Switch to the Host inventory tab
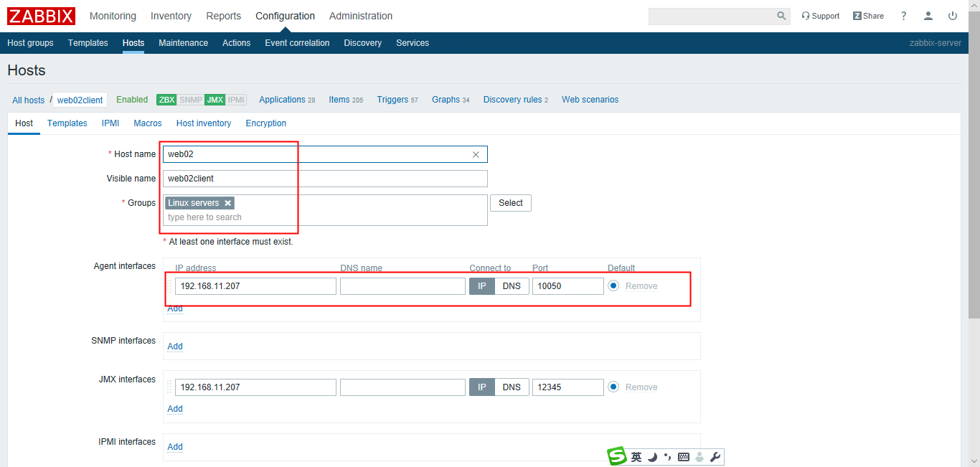Image resolution: width=980 pixels, height=467 pixels. 204,123
